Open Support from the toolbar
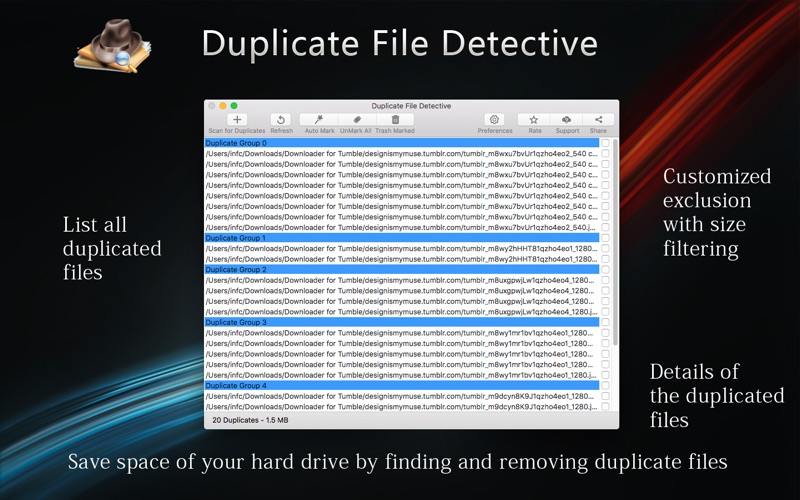Screen dimensions: 800x500 [x=566, y=119]
